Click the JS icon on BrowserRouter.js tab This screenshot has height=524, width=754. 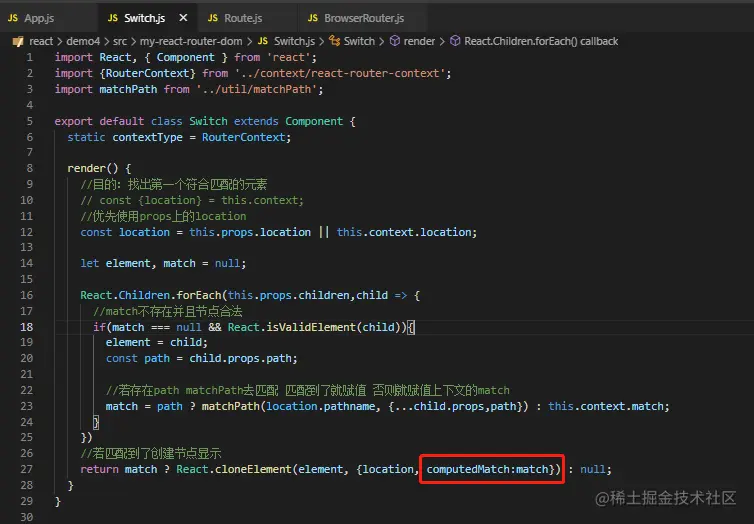313,18
